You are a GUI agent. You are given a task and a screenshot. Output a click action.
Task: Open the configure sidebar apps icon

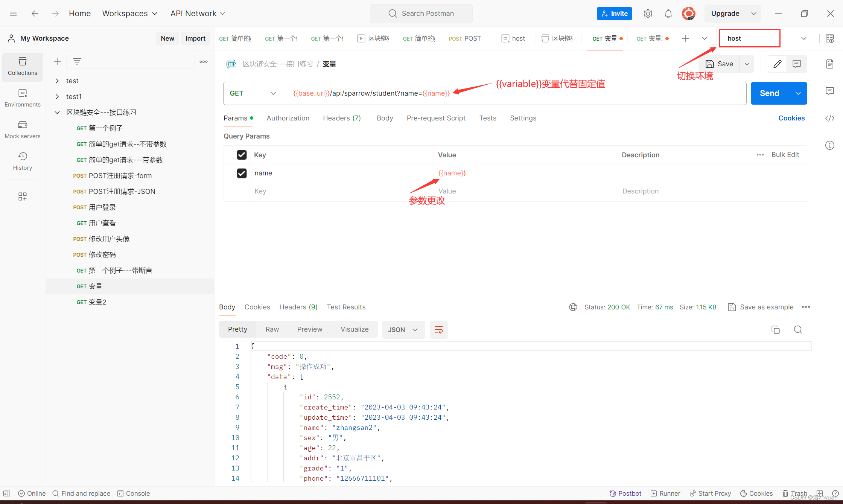(x=23, y=196)
